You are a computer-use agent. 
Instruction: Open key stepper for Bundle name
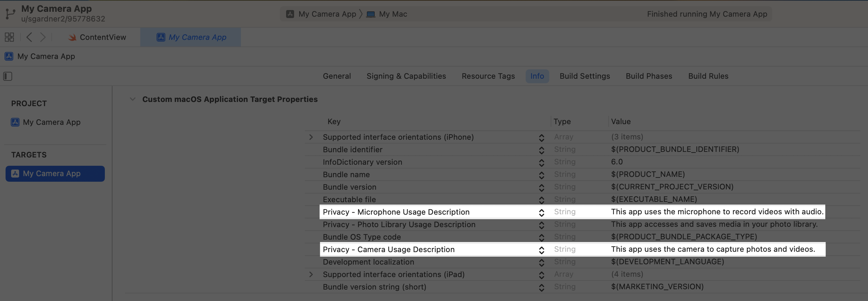[x=541, y=175]
